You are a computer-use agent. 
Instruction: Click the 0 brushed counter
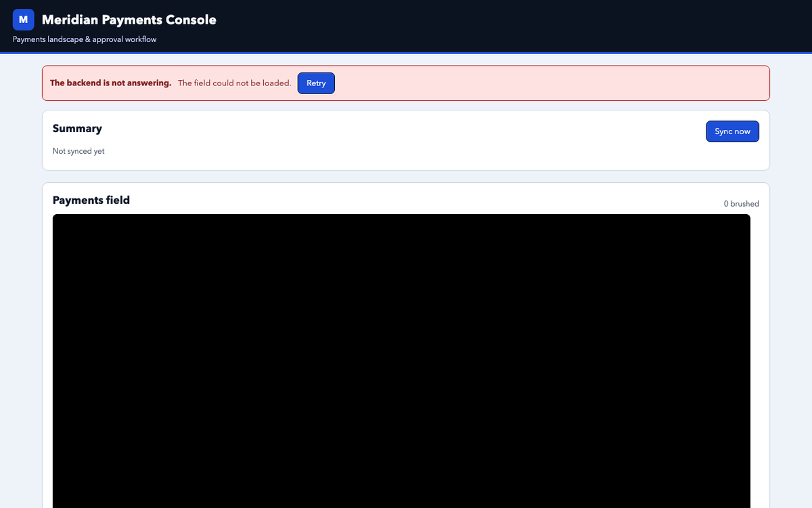[742, 204]
